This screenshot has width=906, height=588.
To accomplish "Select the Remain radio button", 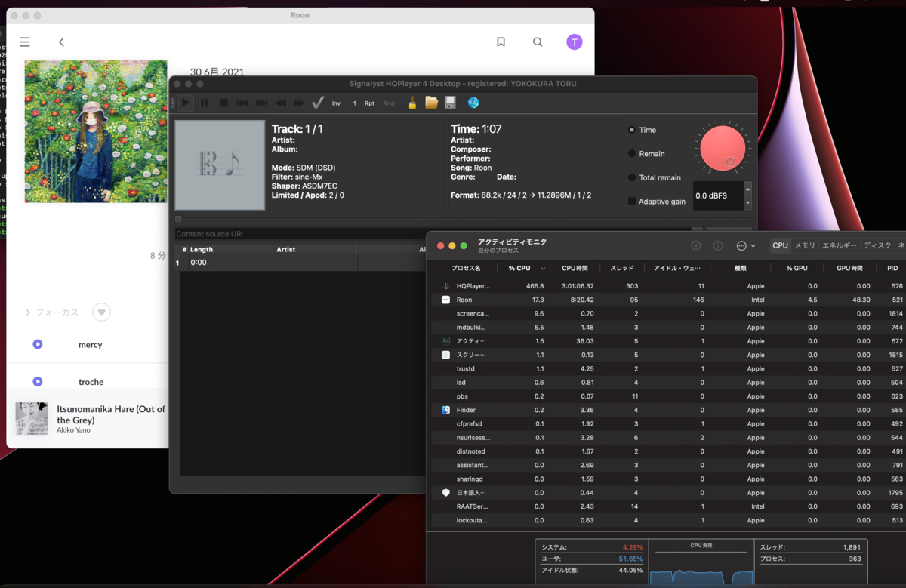I will pyautogui.click(x=632, y=153).
